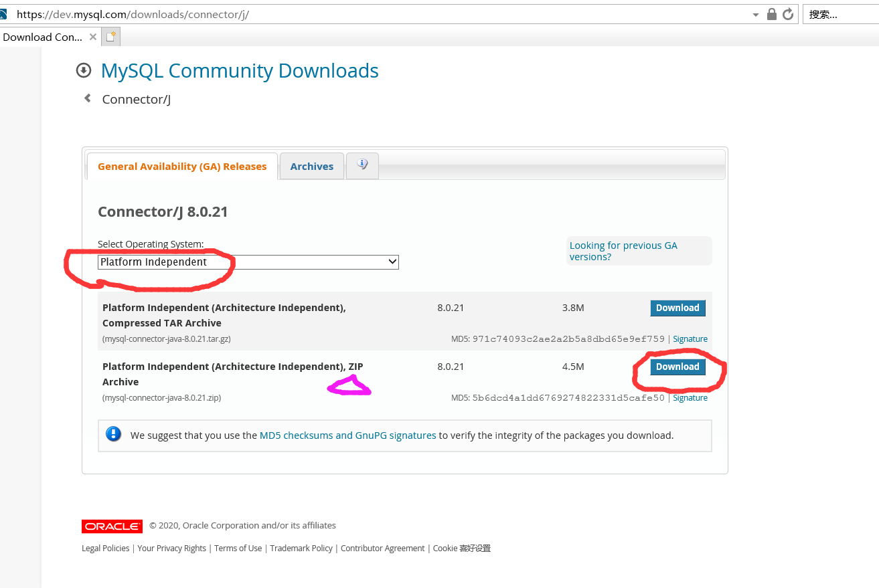The width and height of the screenshot is (879, 588).
Task: Open the Cookie preferences footer link
Action: click(x=462, y=548)
